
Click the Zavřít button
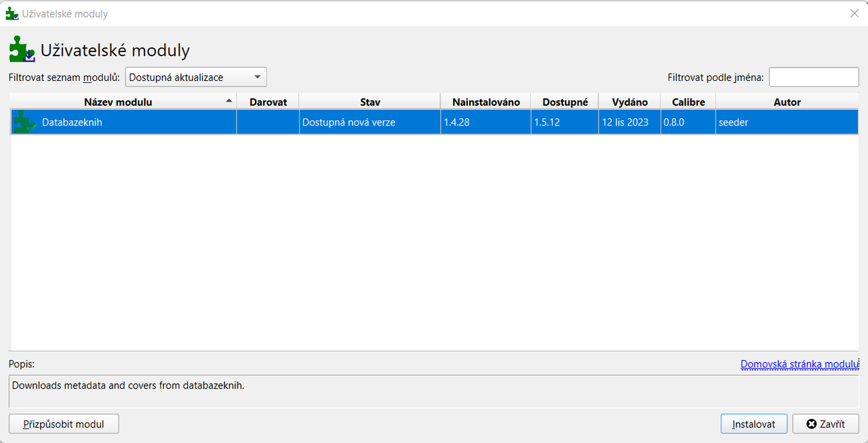[825, 424]
